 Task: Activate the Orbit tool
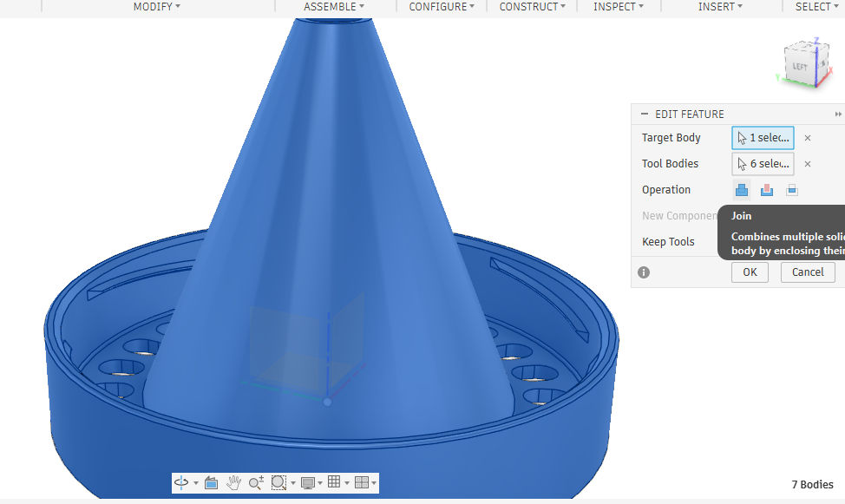point(181,483)
